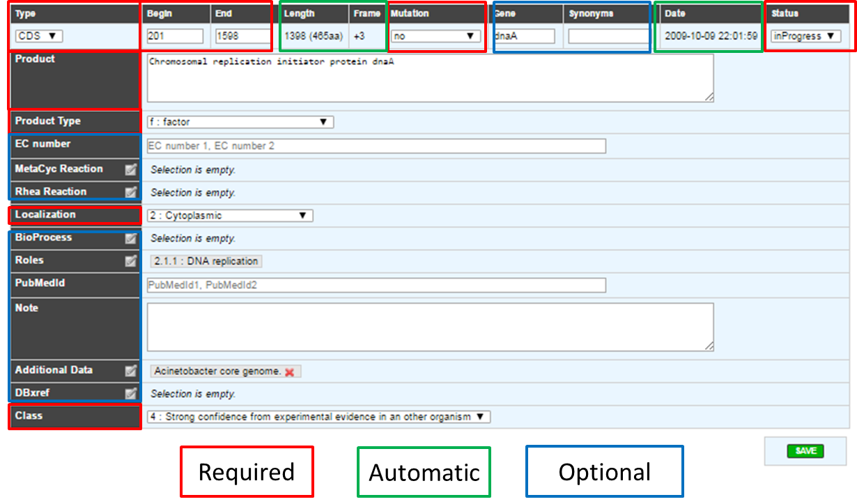Click the Additional Data row label
This screenshot has width=857, height=504.
tap(54, 370)
